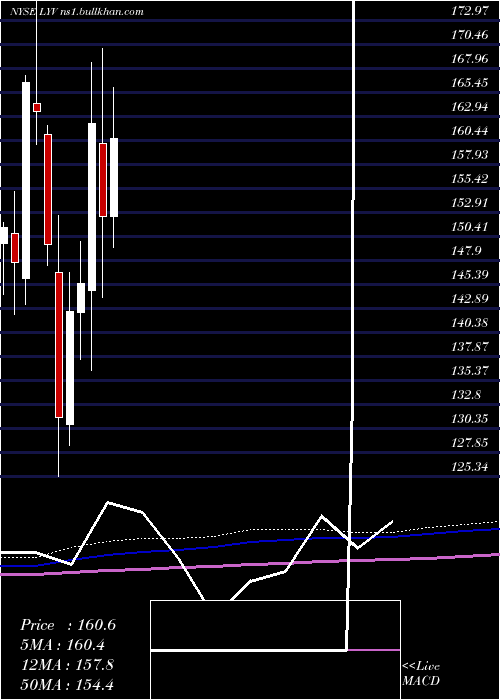Click the 135.37 price axis label
This screenshot has height=700, width=500.
470,371
